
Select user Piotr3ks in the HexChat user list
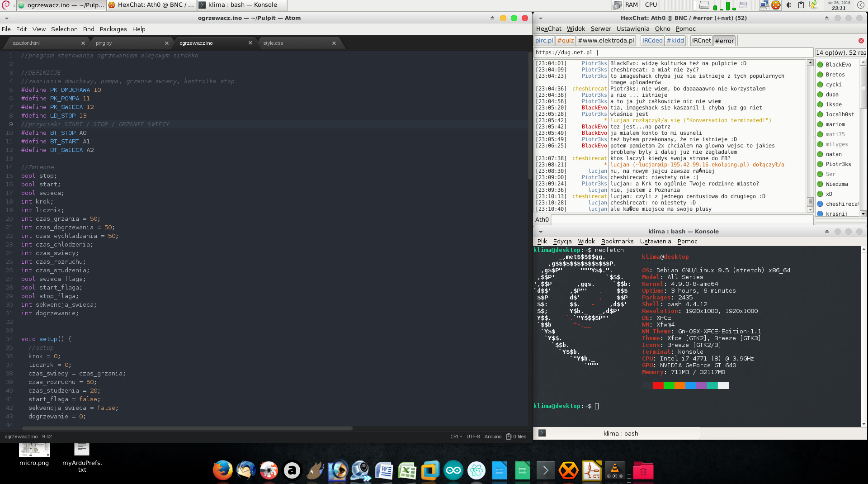point(838,164)
